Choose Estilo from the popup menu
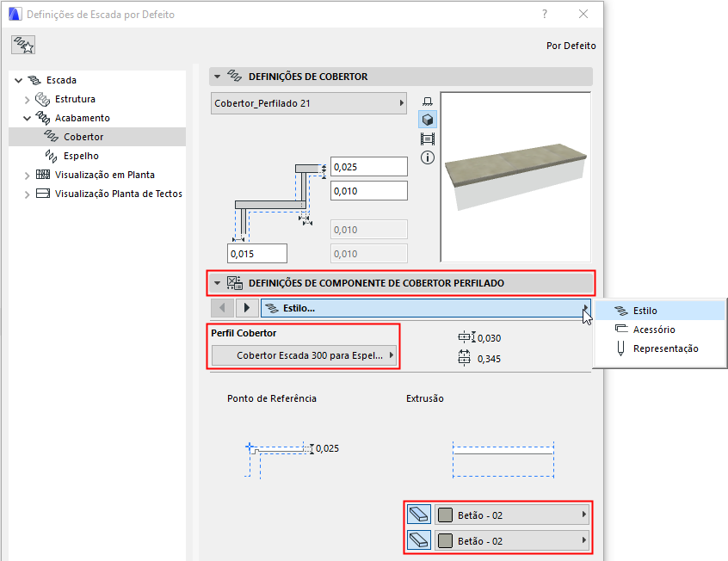Viewport: 728px width, 561px height. [659, 311]
